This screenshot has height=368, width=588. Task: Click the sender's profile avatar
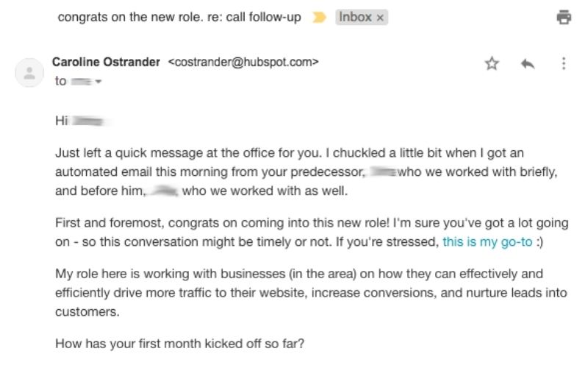(x=30, y=73)
